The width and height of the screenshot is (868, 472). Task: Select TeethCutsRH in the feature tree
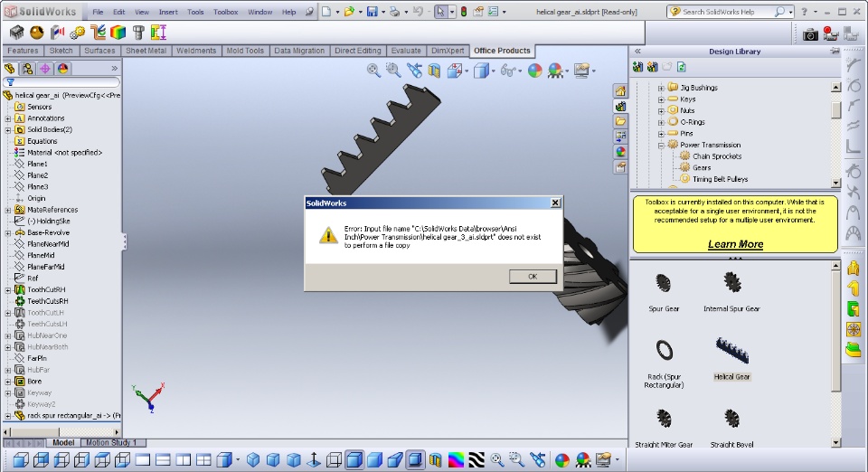point(48,301)
